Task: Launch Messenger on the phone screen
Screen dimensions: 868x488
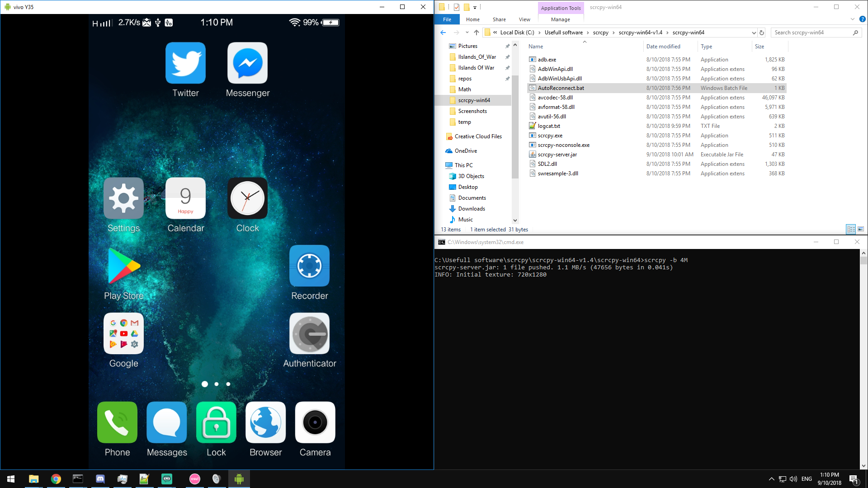Action: click(247, 63)
